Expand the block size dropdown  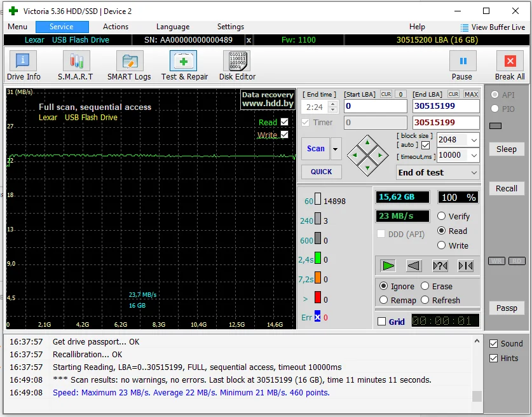474,140
